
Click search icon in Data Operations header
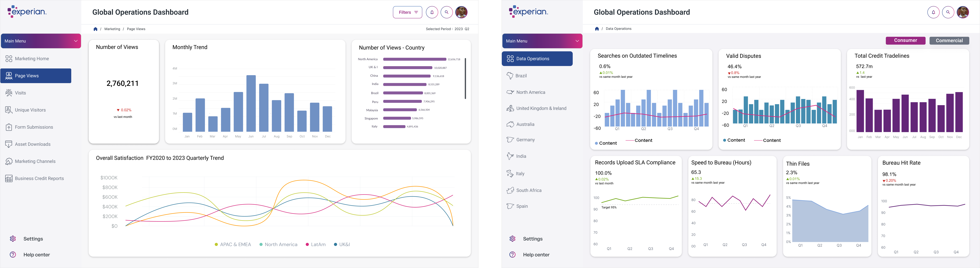pos(948,12)
